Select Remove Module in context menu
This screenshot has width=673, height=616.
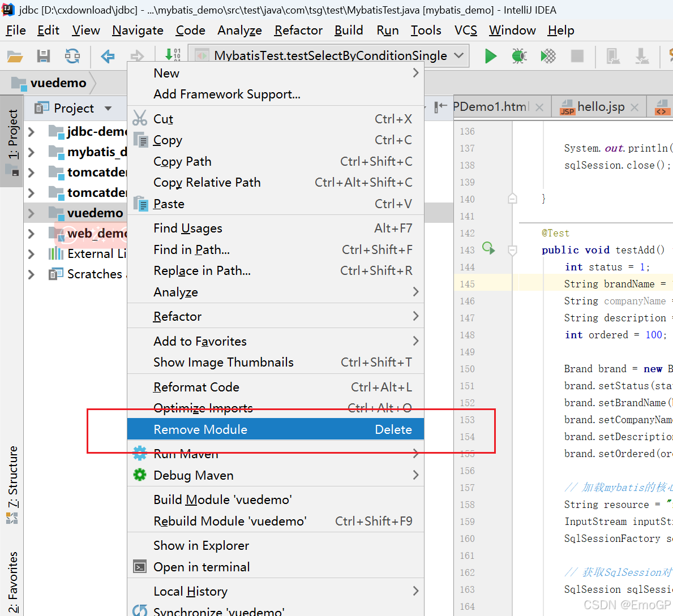(x=276, y=429)
